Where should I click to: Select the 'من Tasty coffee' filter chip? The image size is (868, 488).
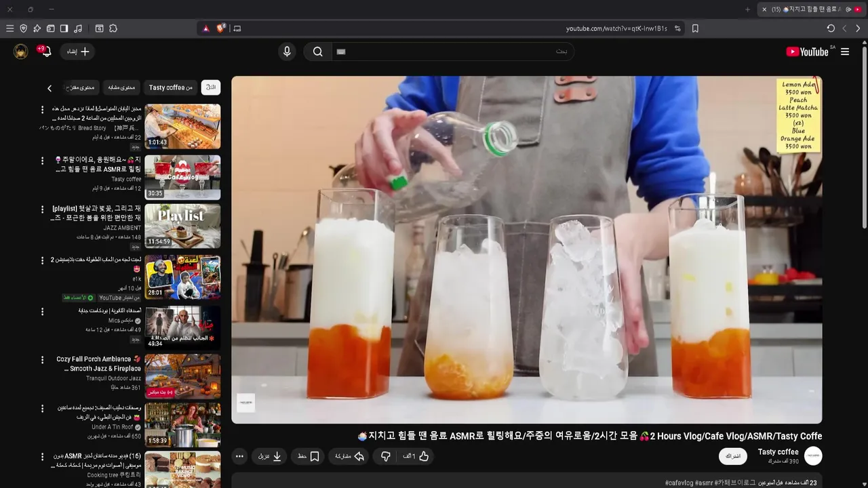(x=171, y=87)
